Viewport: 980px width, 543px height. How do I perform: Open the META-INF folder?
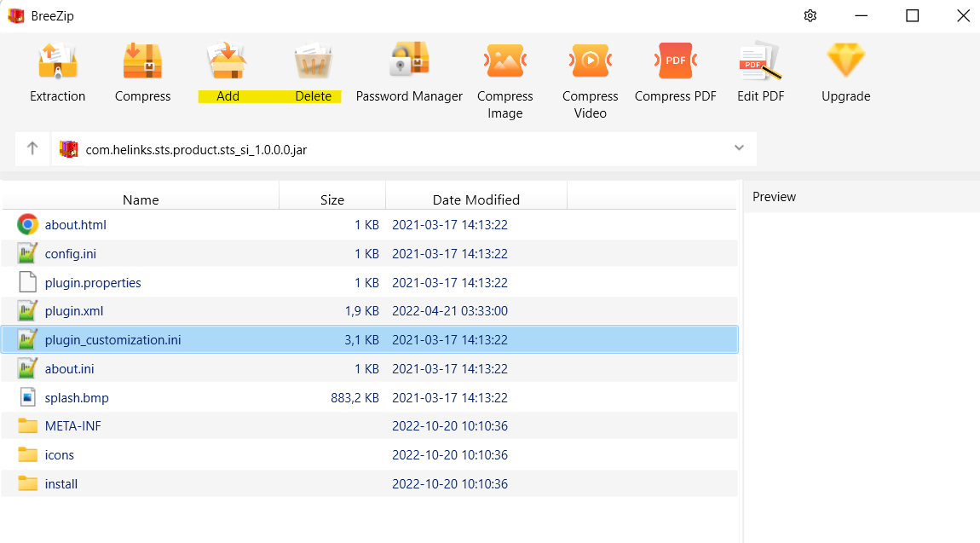[x=73, y=426]
